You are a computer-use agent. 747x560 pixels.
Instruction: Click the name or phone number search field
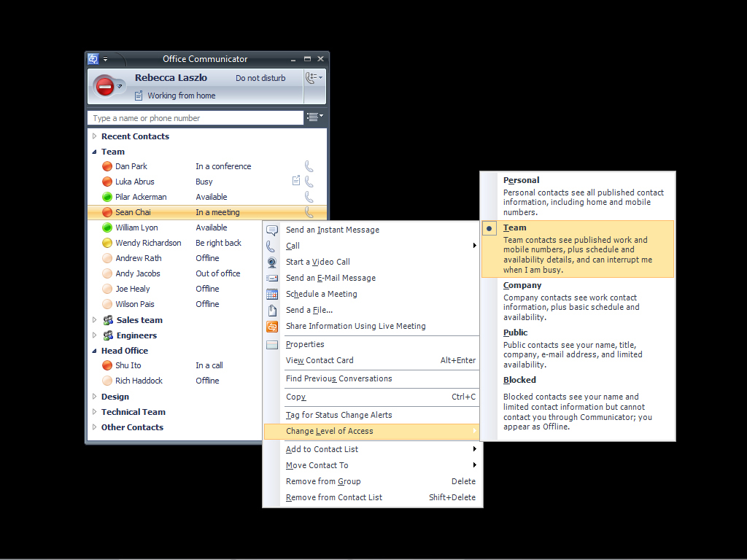(196, 118)
